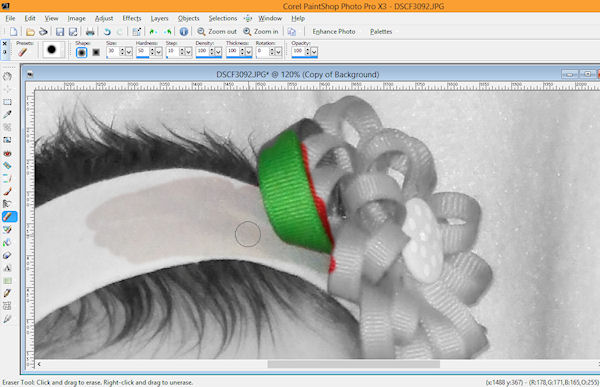Screen dimensions: 600x387
Task: Undo the last action
Action: pyautogui.click(x=107, y=32)
